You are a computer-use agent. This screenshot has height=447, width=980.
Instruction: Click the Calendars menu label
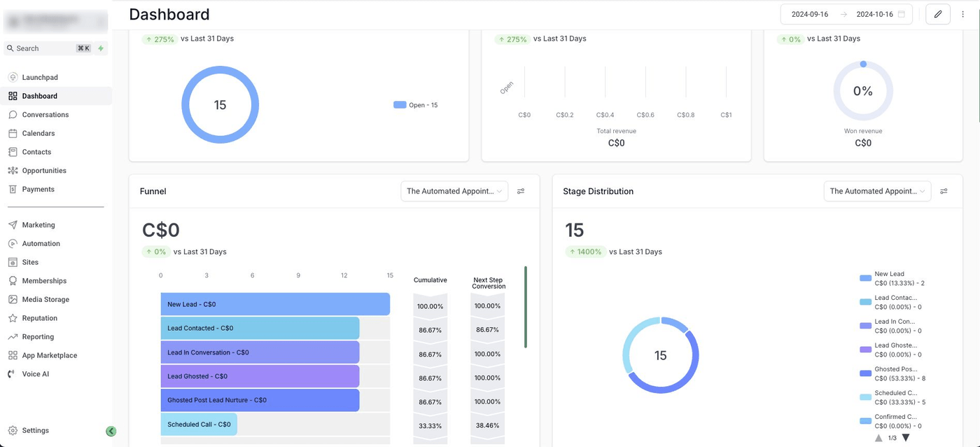click(38, 133)
